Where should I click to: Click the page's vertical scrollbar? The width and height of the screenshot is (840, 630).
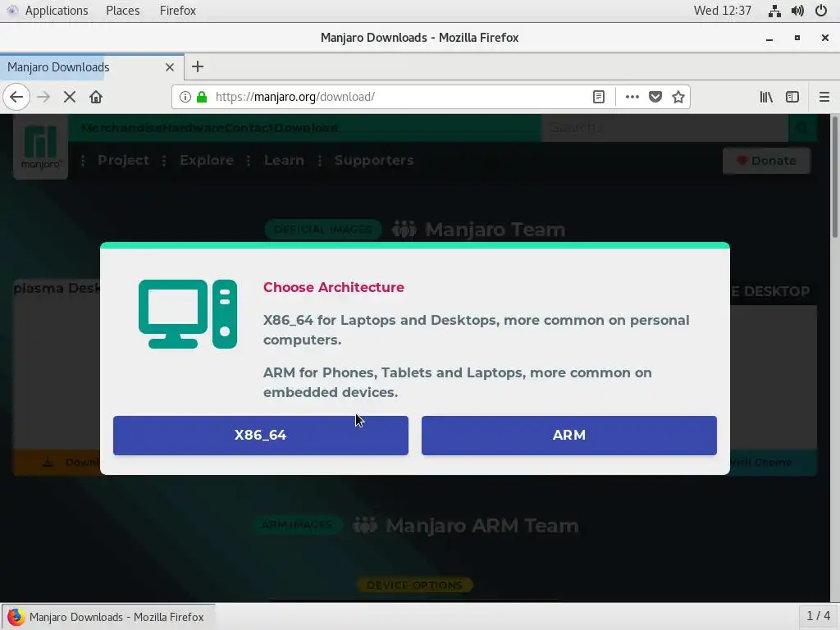(x=834, y=177)
